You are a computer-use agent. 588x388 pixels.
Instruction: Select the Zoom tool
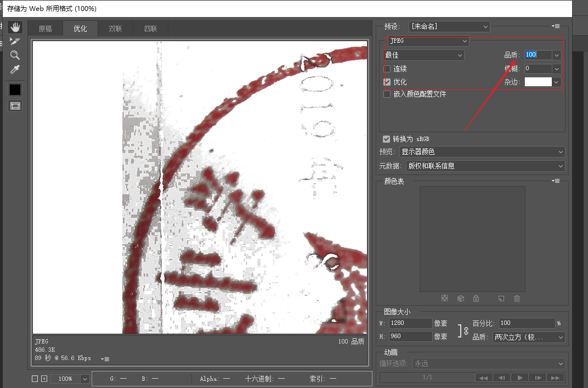click(15, 55)
